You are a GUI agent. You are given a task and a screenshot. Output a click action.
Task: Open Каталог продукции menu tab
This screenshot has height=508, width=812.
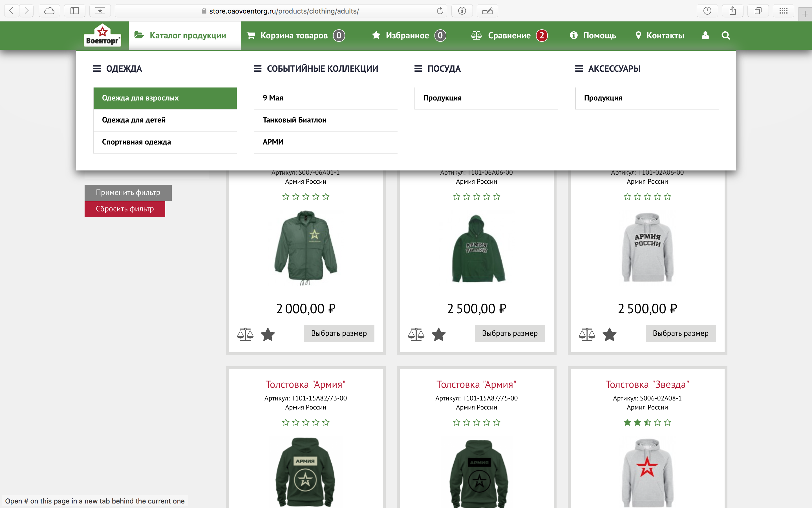click(185, 35)
